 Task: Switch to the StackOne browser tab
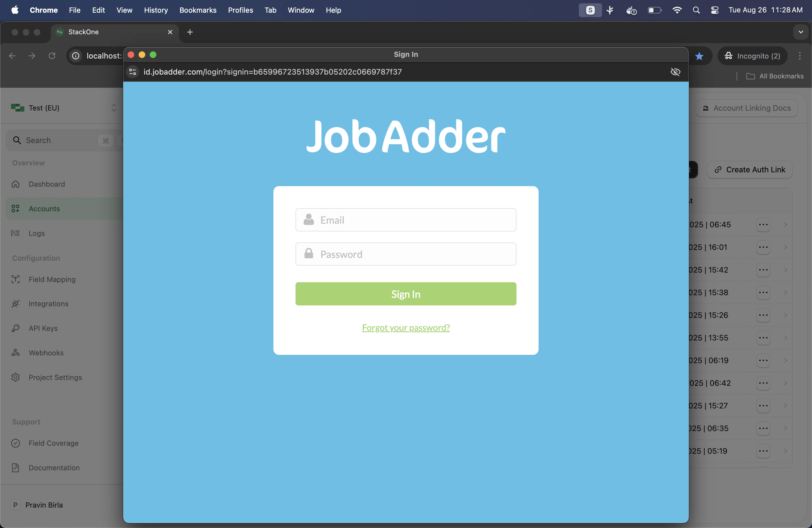click(x=85, y=32)
